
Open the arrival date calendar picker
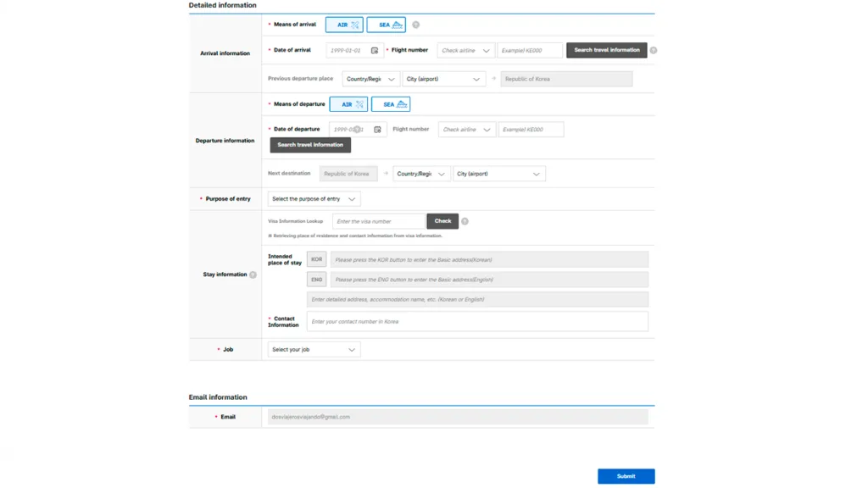375,51
